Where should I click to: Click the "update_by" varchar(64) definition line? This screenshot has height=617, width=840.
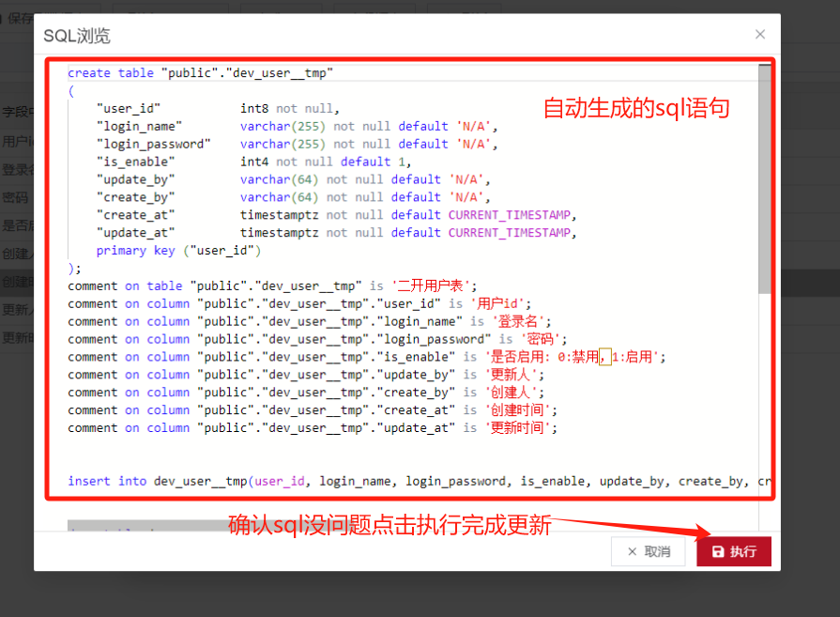[x=294, y=179]
